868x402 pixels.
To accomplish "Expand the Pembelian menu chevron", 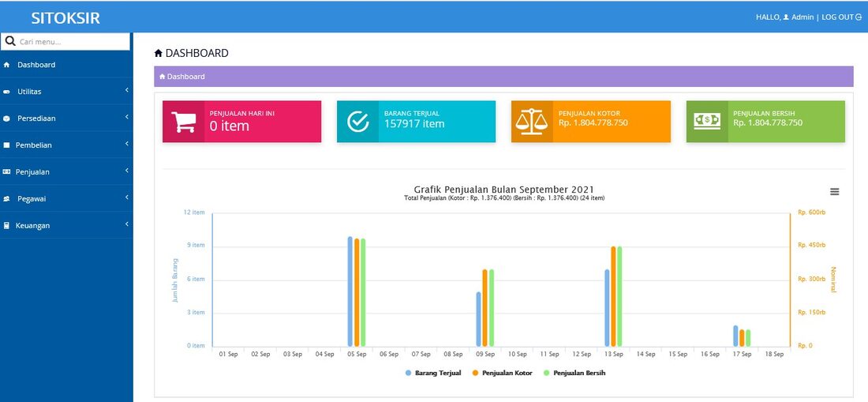I will (x=126, y=144).
